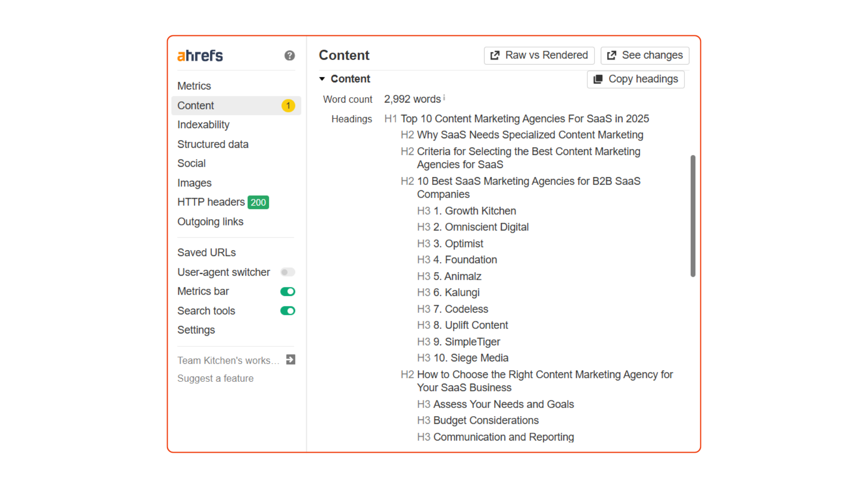Click the ahrefs logo

pos(200,56)
